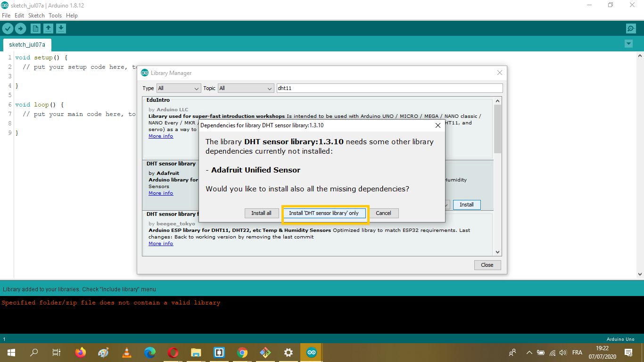Open the paint palette app on the taskbar
644x362 pixels.
coord(103,353)
